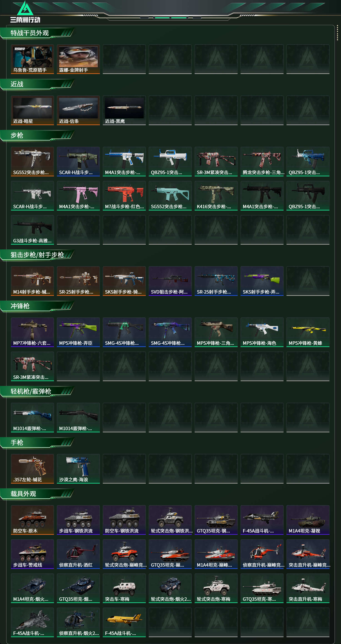Select the 近战-黑鹰 melee weapon

[124, 111]
